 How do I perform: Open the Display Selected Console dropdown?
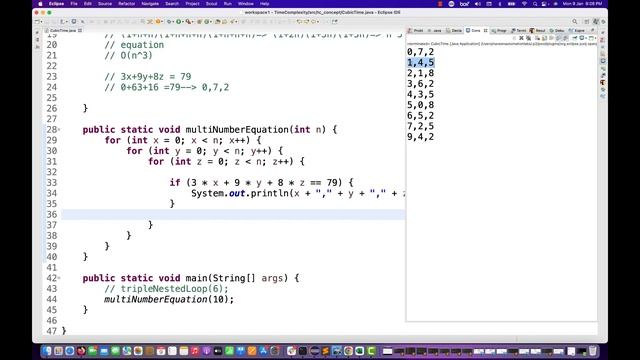(587, 38)
